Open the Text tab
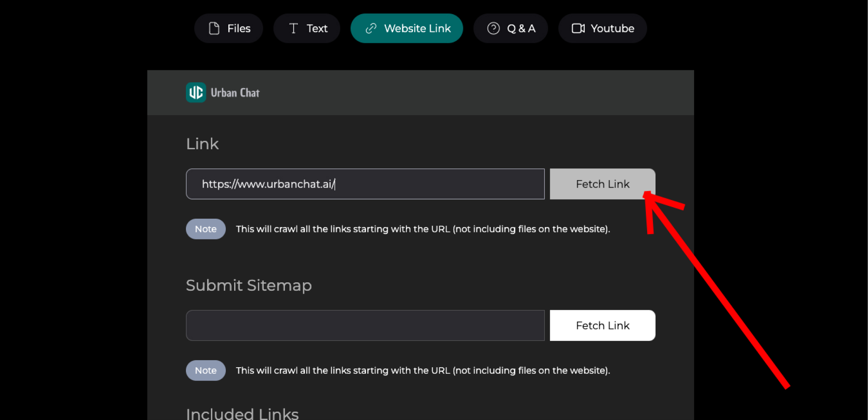The image size is (868, 420). pos(307,28)
